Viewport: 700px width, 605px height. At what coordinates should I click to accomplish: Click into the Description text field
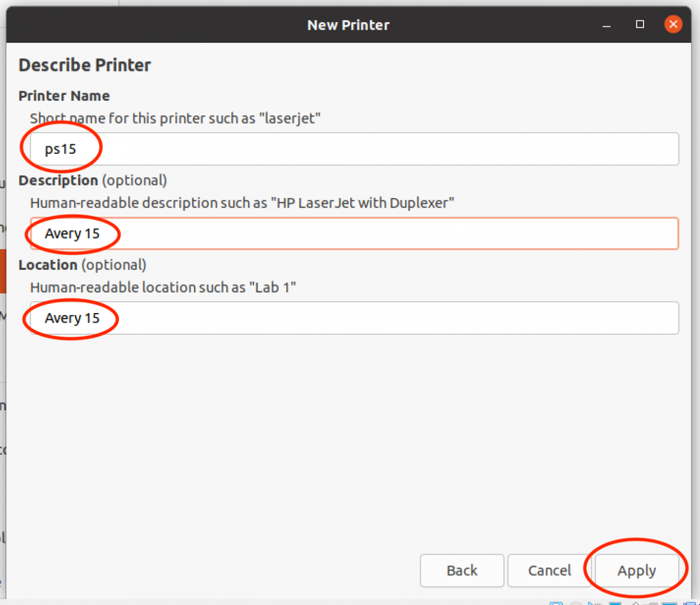pyautogui.click(x=354, y=233)
